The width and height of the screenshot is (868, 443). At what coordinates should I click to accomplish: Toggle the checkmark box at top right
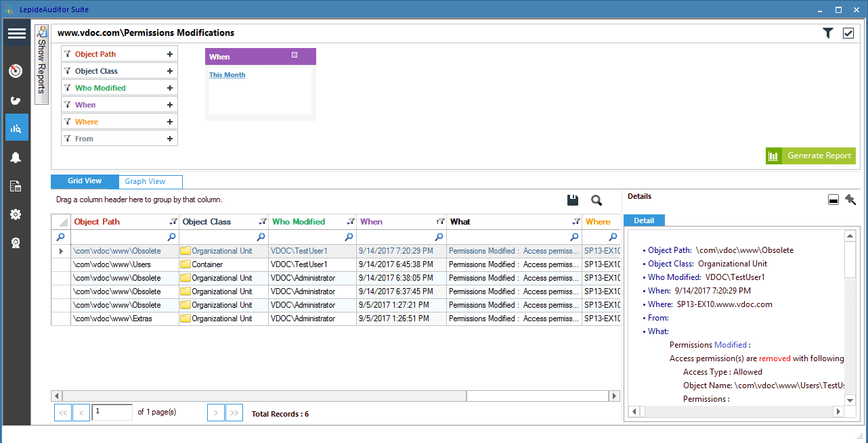[848, 33]
